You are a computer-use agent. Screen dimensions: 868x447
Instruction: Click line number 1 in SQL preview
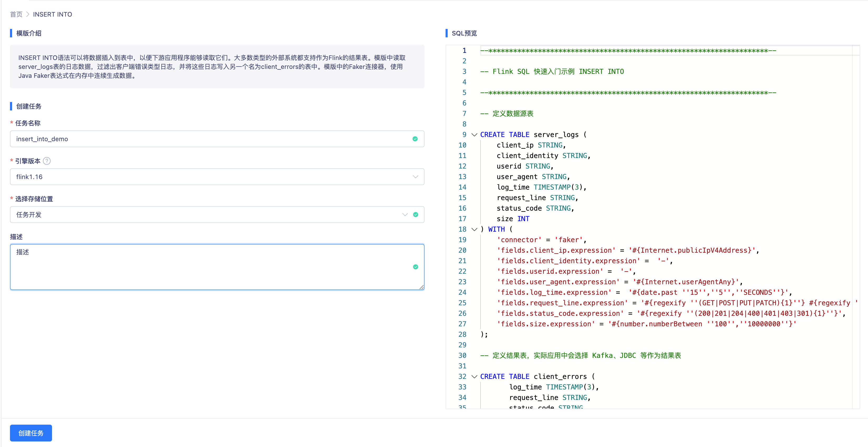pos(464,50)
